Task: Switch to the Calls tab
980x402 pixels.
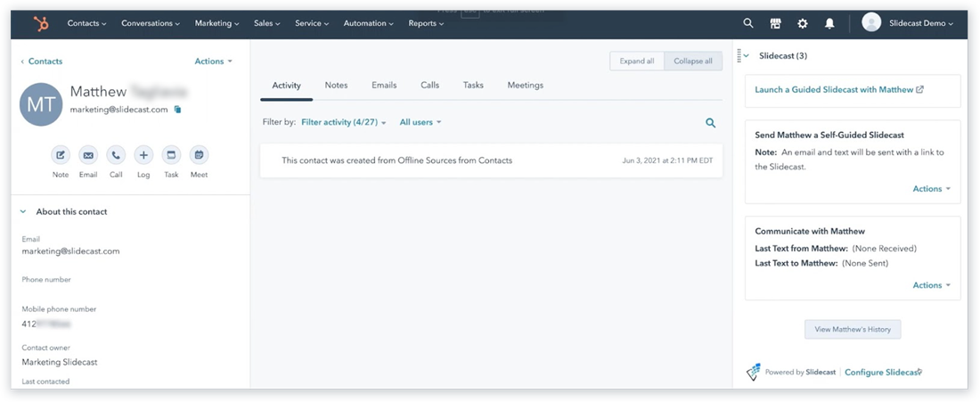Action: [430, 85]
